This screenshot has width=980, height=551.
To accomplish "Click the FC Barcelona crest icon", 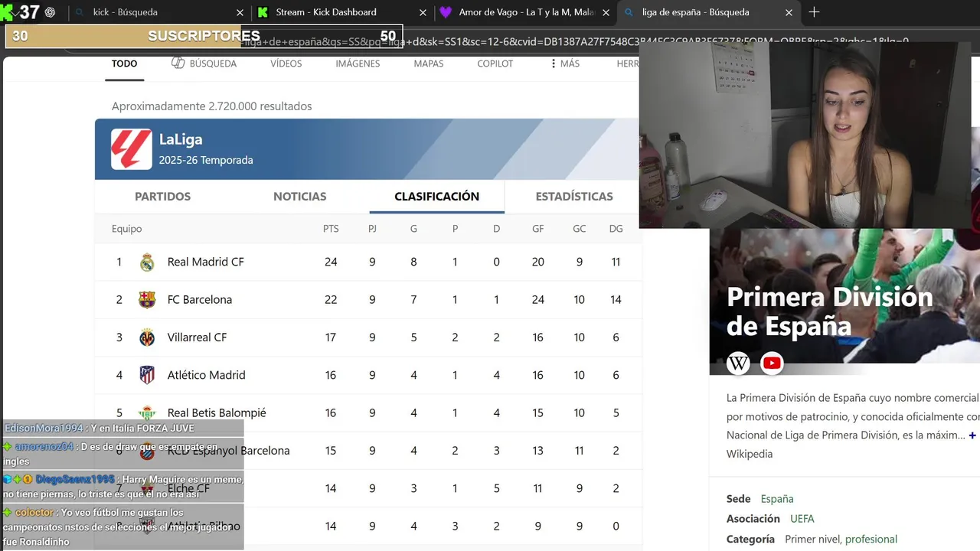I will pyautogui.click(x=147, y=300).
